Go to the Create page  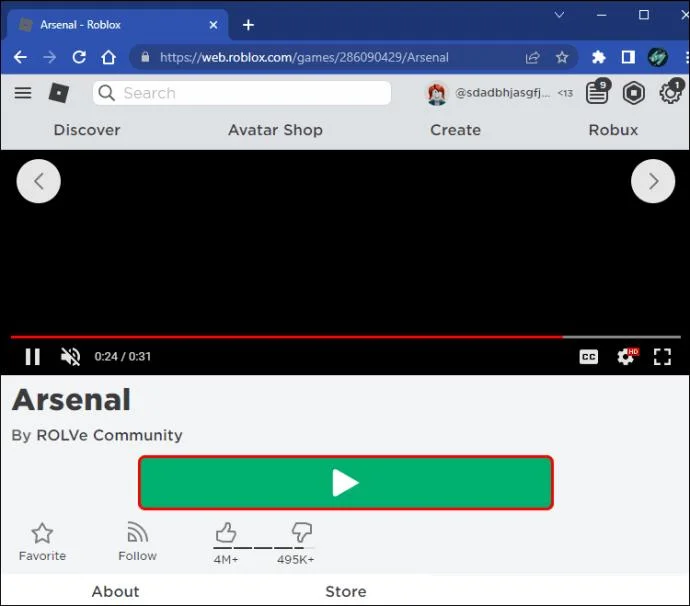coord(455,130)
